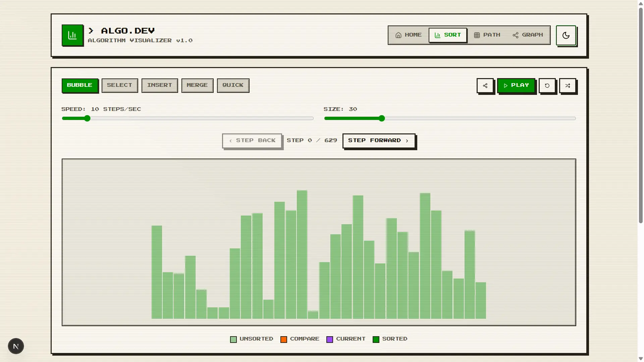Activate Selection sort mode
Screen dimensions: 644x362
tap(120, 85)
